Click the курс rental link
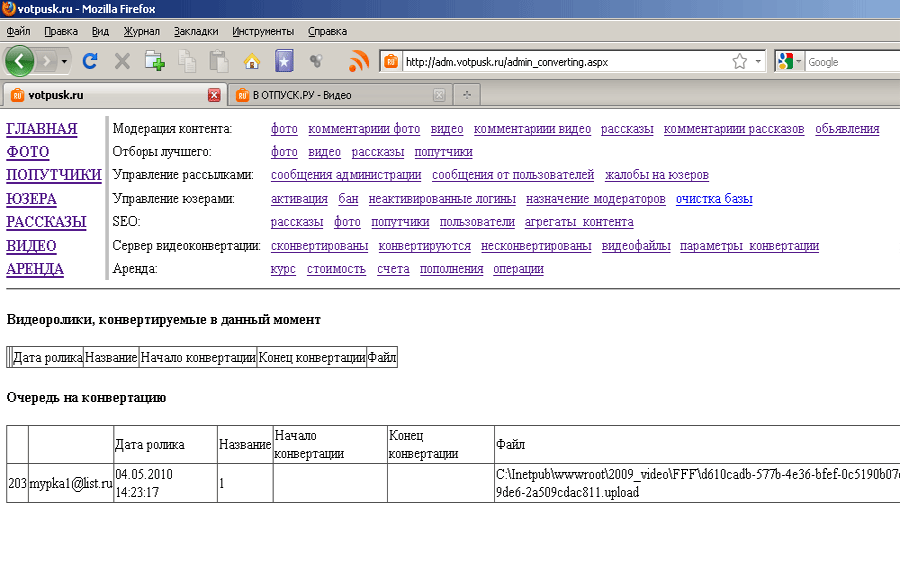The height and width of the screenshot is (563, 900). click(283, 269)
